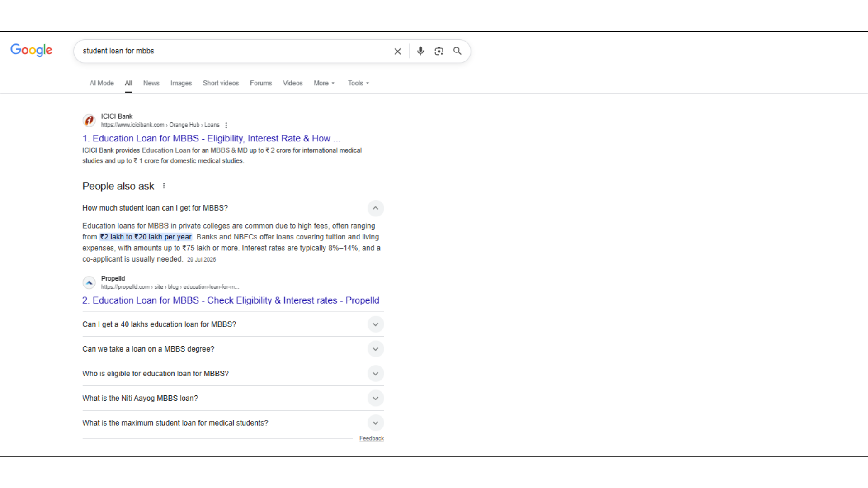
Task: Click the ICICI Bank favicon
Action: pos(89,121)
